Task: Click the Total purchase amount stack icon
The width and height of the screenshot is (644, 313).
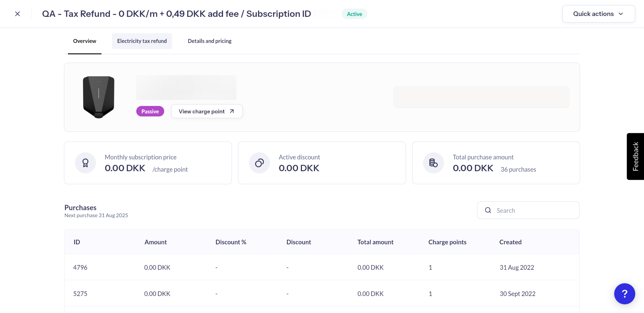Action: 433,163
